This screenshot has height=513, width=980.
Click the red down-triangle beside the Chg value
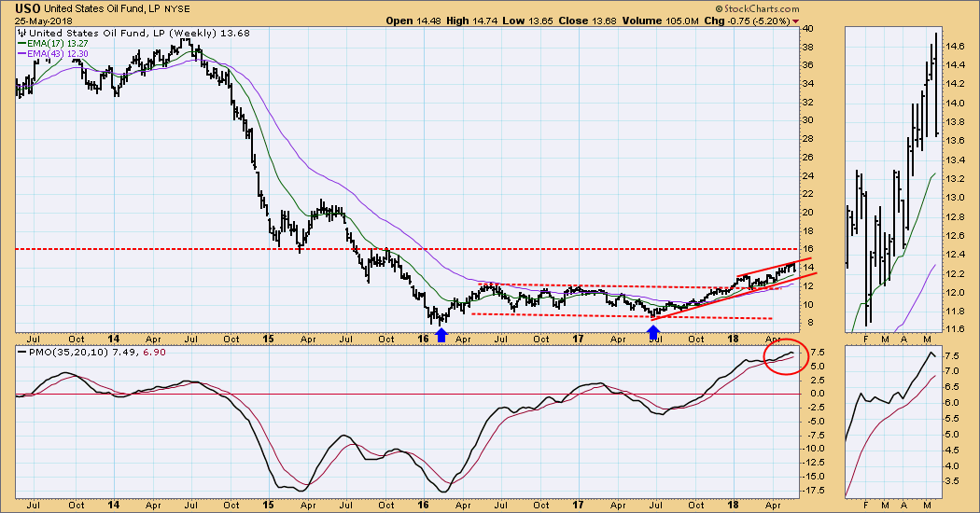795,21
